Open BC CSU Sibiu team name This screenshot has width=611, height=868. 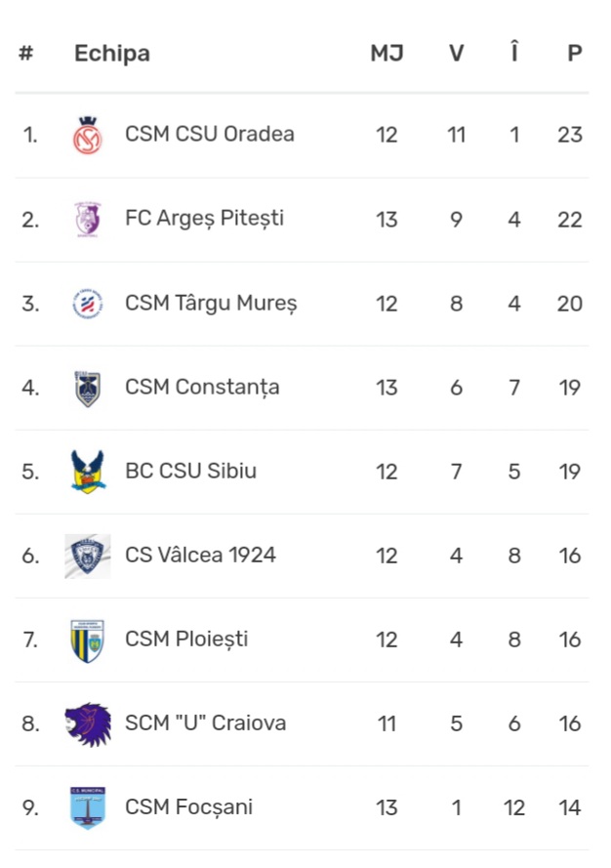pyautogui.click(x=190, y=471)
